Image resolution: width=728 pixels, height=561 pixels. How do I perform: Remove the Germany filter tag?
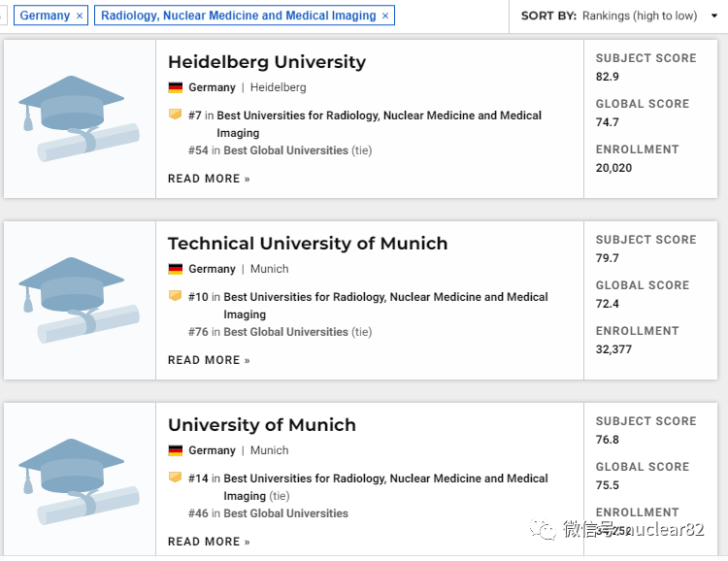point(80,16)
